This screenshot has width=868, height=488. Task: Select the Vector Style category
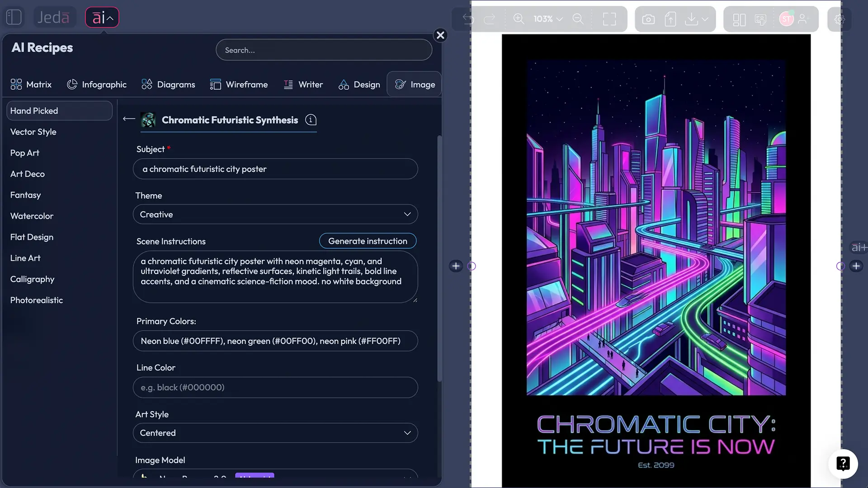coord(33,132)
